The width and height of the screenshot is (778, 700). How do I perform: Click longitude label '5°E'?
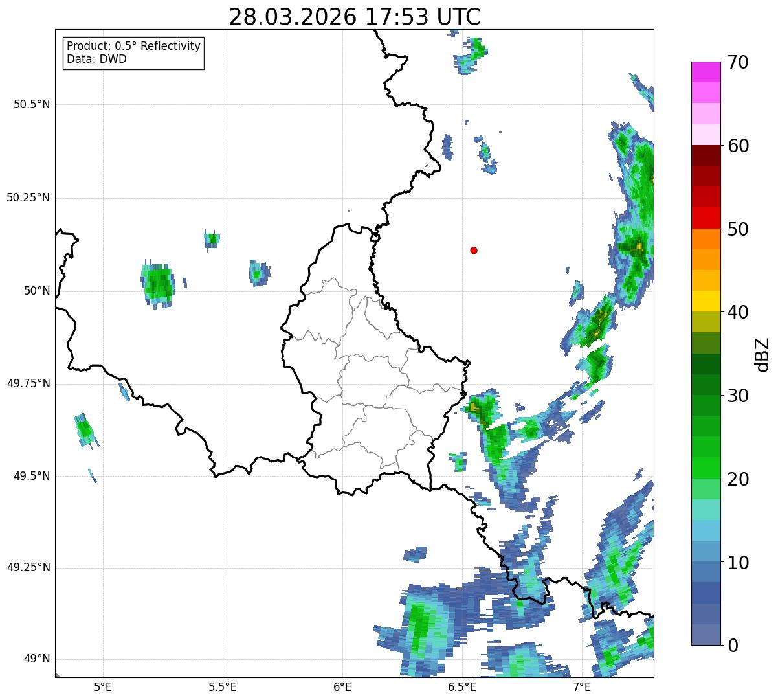103,686
